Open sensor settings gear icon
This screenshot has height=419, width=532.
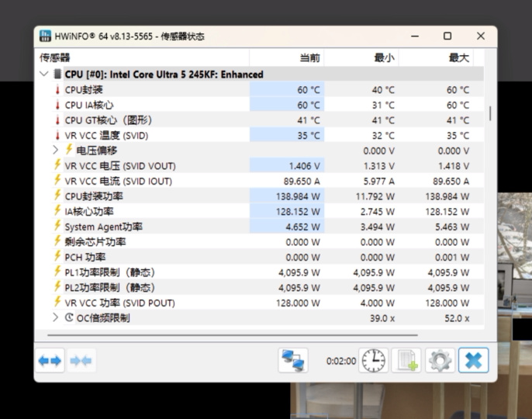tap(440, 360)
